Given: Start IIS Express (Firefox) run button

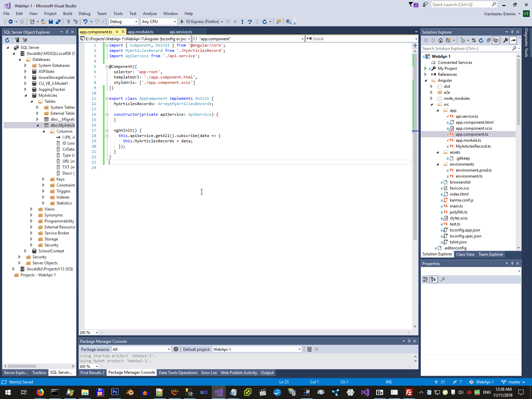Looking at the screenshot, I should click(182, 22).
